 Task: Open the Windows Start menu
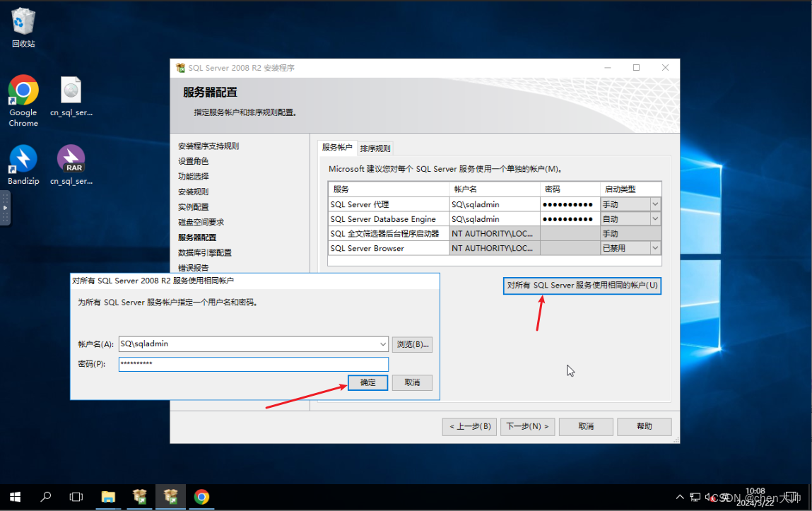pyautogui.click(x=15, y=497)
